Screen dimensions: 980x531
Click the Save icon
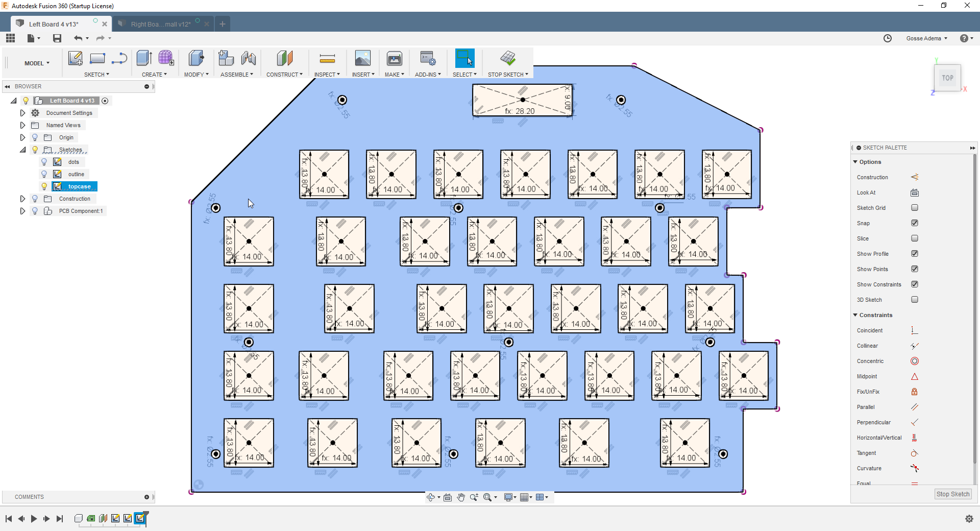tap(57, 38)
